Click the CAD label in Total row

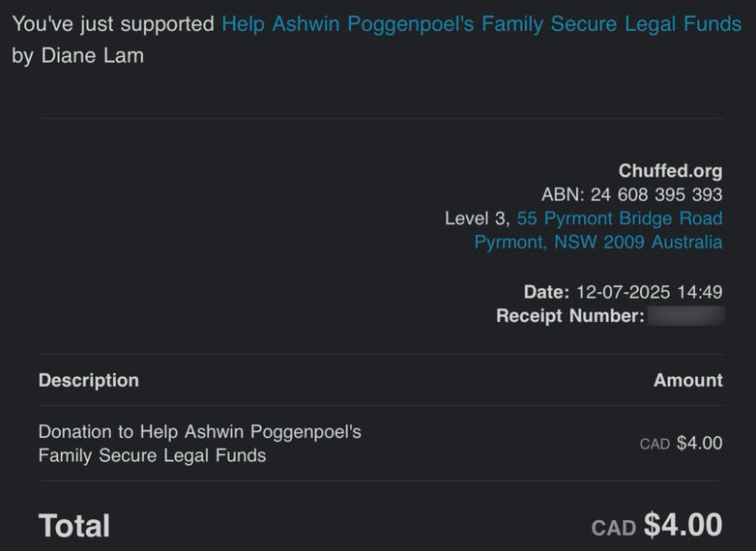(613, 528)
